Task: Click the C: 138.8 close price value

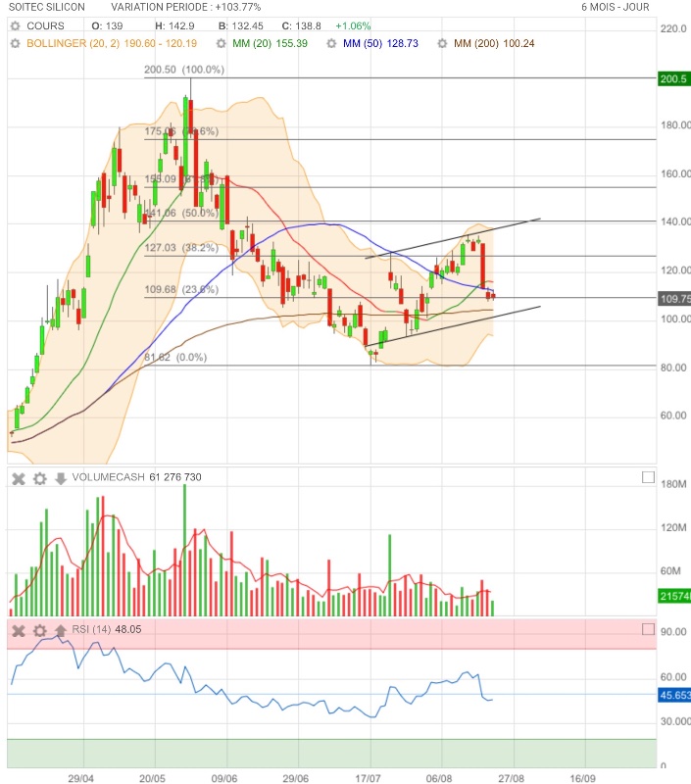Action: pyautogui.click(x=301, y=26)
